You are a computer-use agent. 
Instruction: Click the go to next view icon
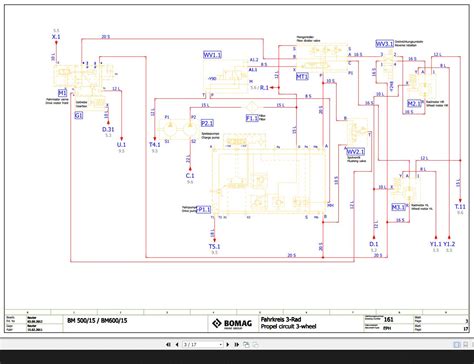point(255,344)
